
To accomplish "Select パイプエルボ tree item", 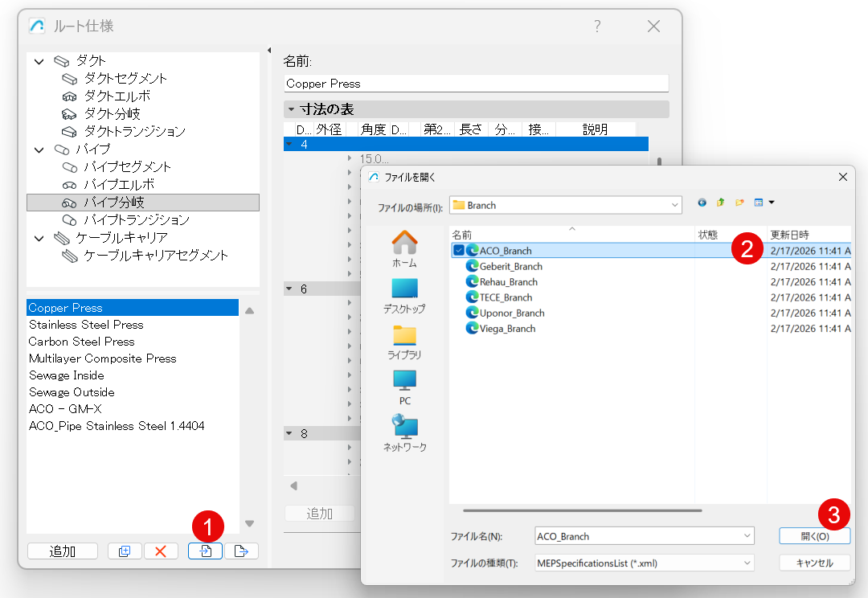I will click(119, 184).
